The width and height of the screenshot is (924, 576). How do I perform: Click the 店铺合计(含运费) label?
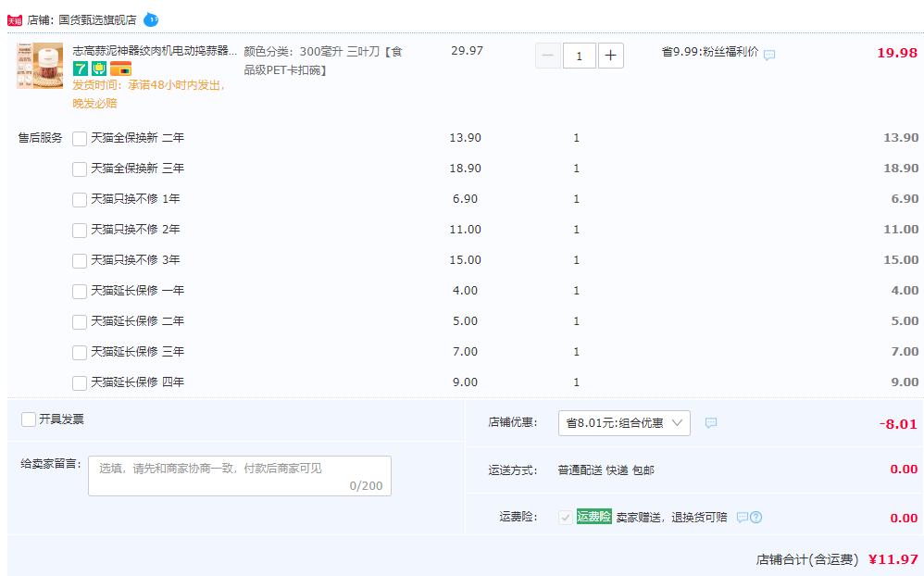coord(807,559)
